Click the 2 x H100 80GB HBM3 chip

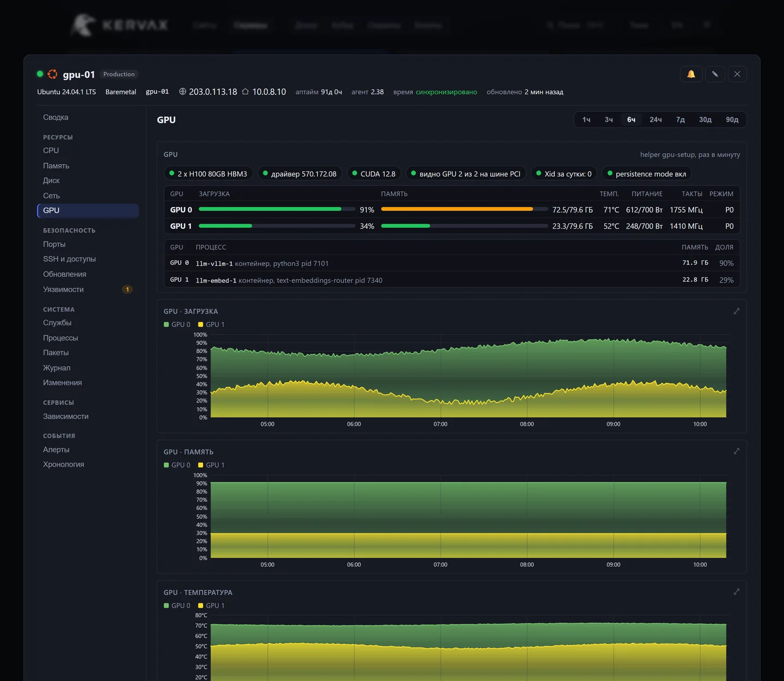coord(209,174)
